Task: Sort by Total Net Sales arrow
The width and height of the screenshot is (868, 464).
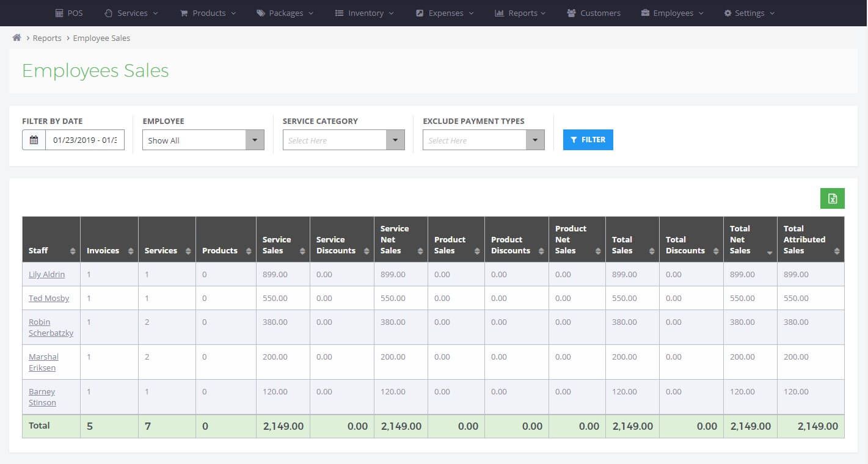Action: click(770, 252)
